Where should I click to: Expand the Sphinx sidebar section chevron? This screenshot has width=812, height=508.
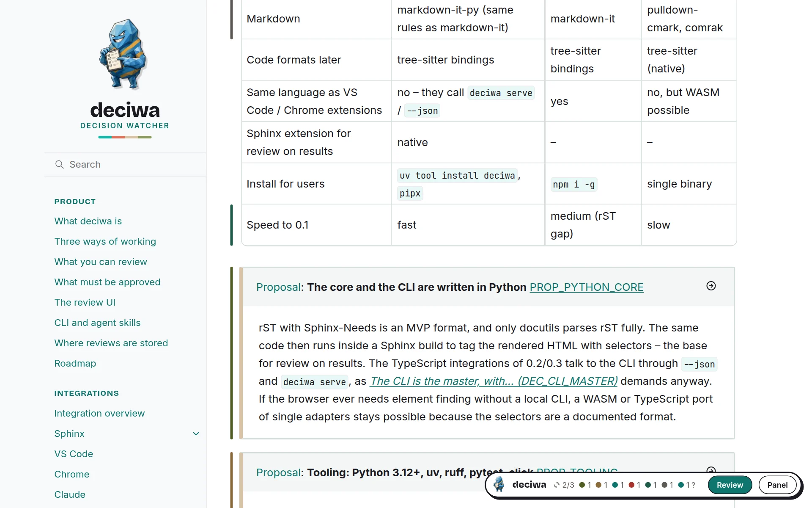click(x=196, y=433)
